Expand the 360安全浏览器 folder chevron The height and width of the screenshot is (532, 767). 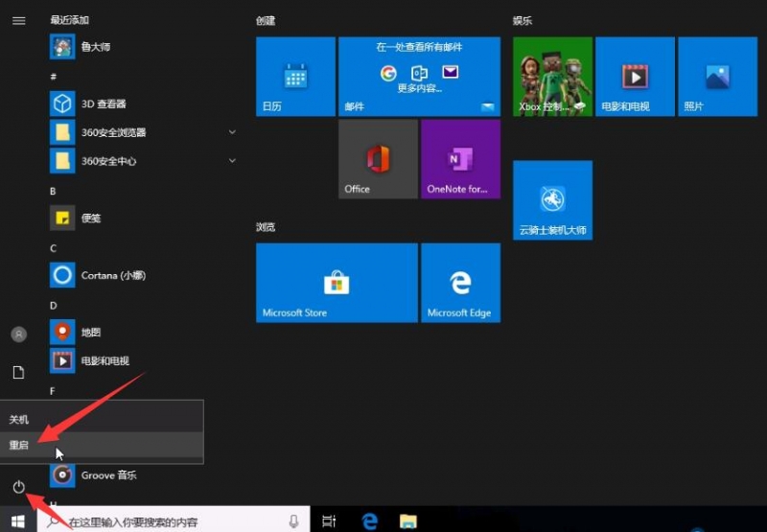click(232, 132)
